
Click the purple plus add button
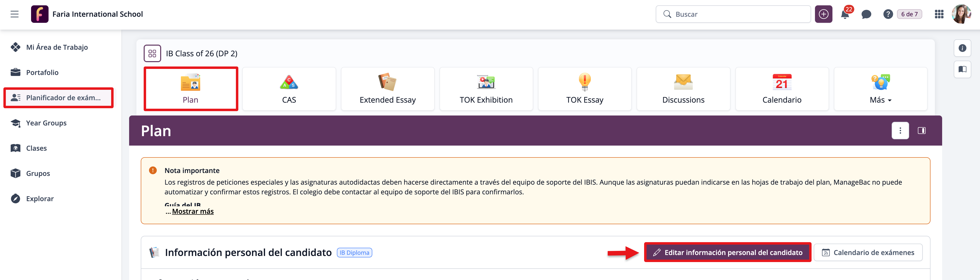click(x=823, y=15)
